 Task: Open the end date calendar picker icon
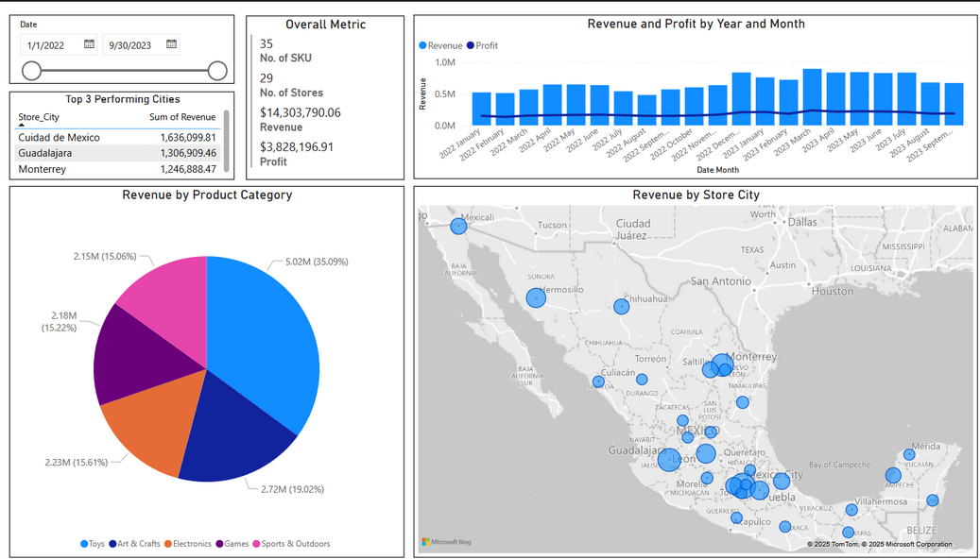tap(171, 44)
